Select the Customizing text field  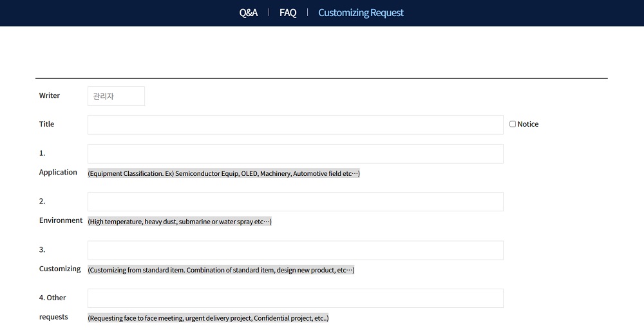click(x=296, y=251)
